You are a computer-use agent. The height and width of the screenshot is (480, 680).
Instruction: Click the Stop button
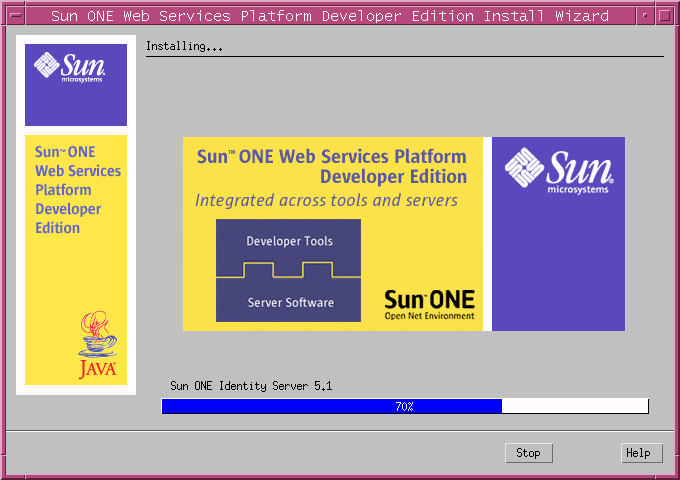(x=529, y=453)
